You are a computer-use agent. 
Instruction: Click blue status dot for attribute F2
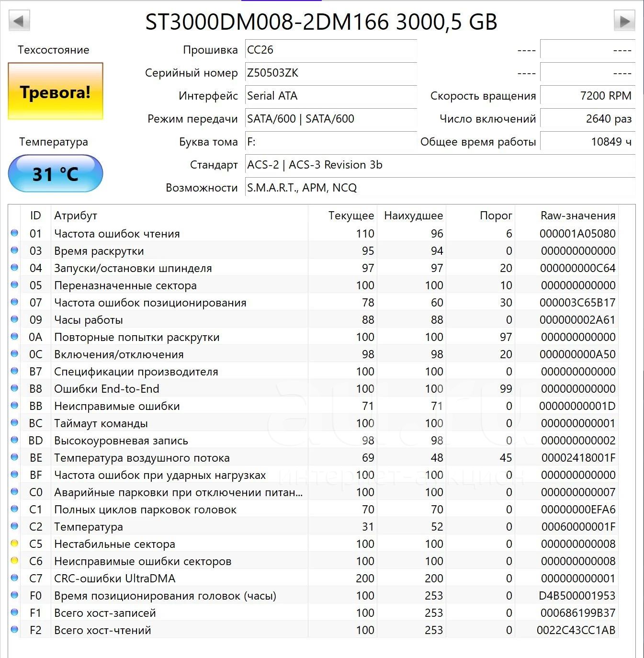pos(14,630)
